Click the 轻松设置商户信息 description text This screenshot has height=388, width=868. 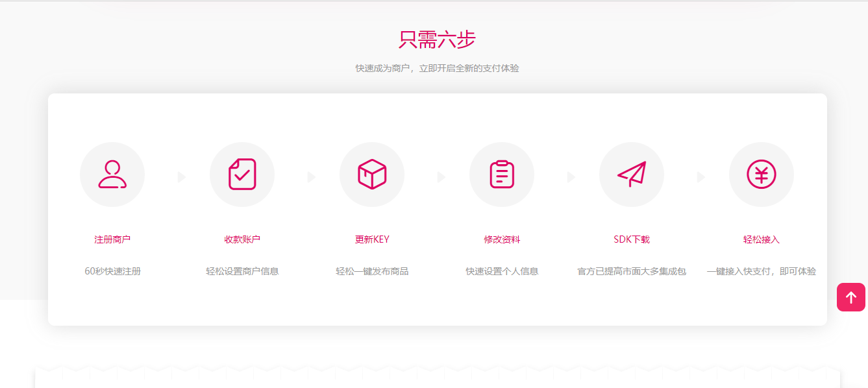242,271
